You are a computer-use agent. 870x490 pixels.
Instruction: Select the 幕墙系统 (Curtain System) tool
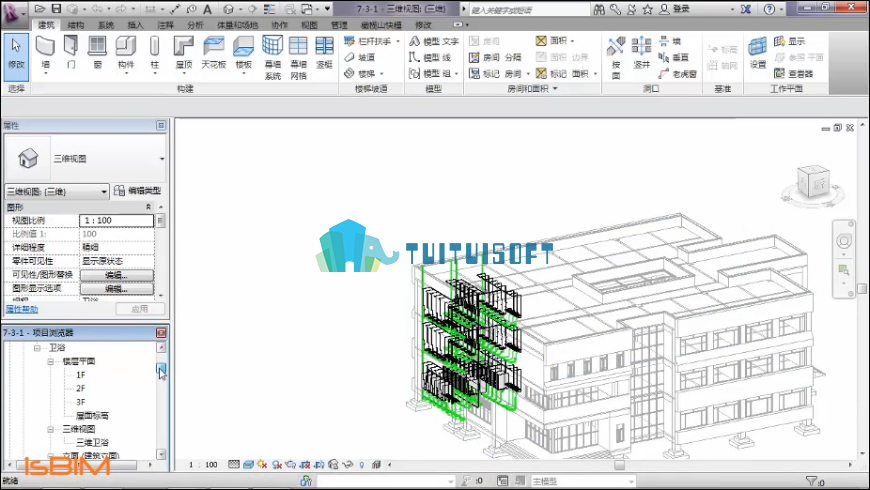click(272, 58)
